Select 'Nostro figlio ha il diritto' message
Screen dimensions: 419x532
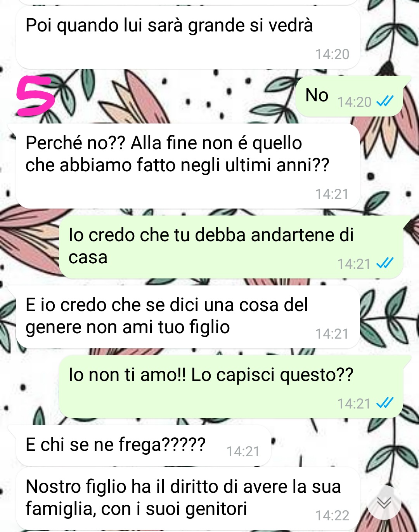(x=188, y=499)
